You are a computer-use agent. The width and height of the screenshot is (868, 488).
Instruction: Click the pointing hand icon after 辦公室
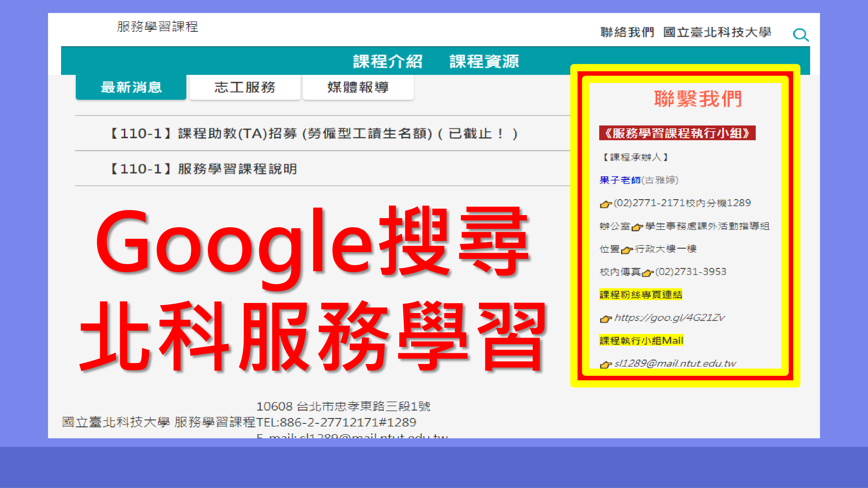[x=637, y=227]
